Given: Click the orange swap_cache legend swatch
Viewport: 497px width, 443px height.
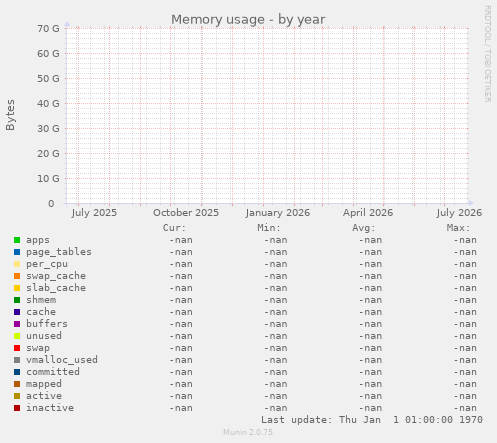Looking at the screenshot, I should (x=17, y=276).
